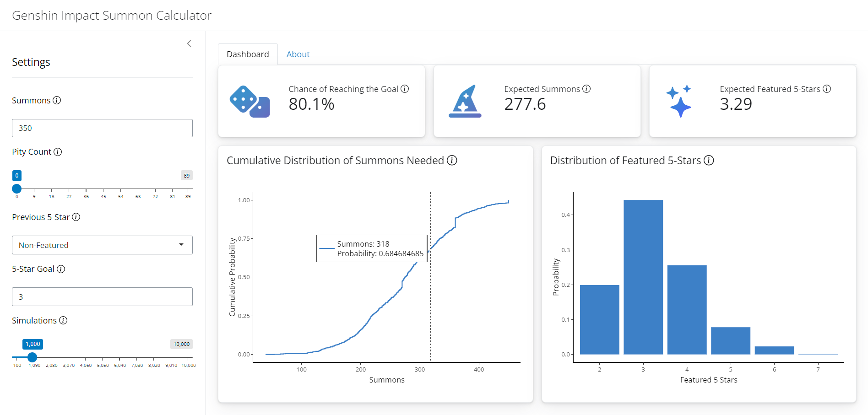Screen dimensions: 868x415
Task: Click info icon beside Pity Count
Action: click(58, 152)
